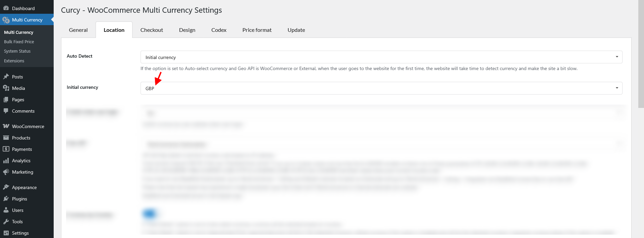This screenshot has height=238, width=644.
Task: Click the Media library icon
Action: (x=6, y=88)
